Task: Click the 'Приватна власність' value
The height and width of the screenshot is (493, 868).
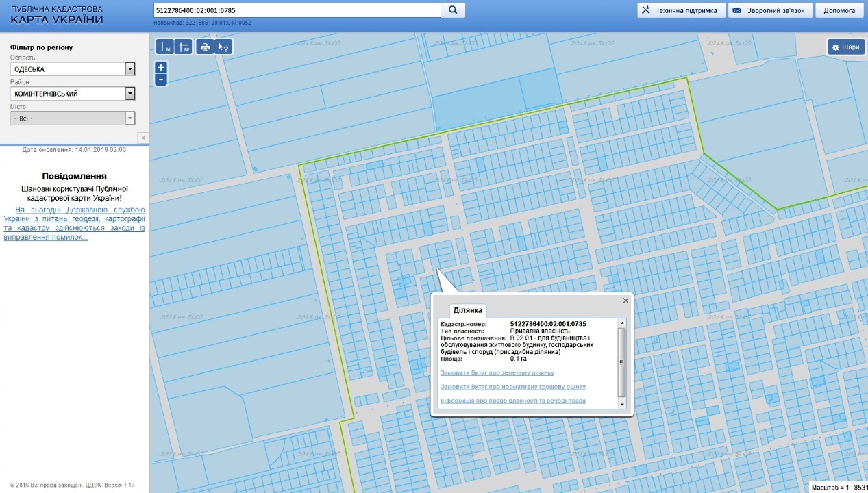Action: [540, 331]
